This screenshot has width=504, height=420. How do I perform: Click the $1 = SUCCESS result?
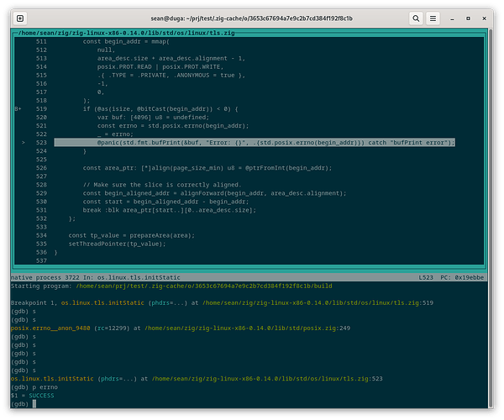pyautogui.click(x=33, y=396)
